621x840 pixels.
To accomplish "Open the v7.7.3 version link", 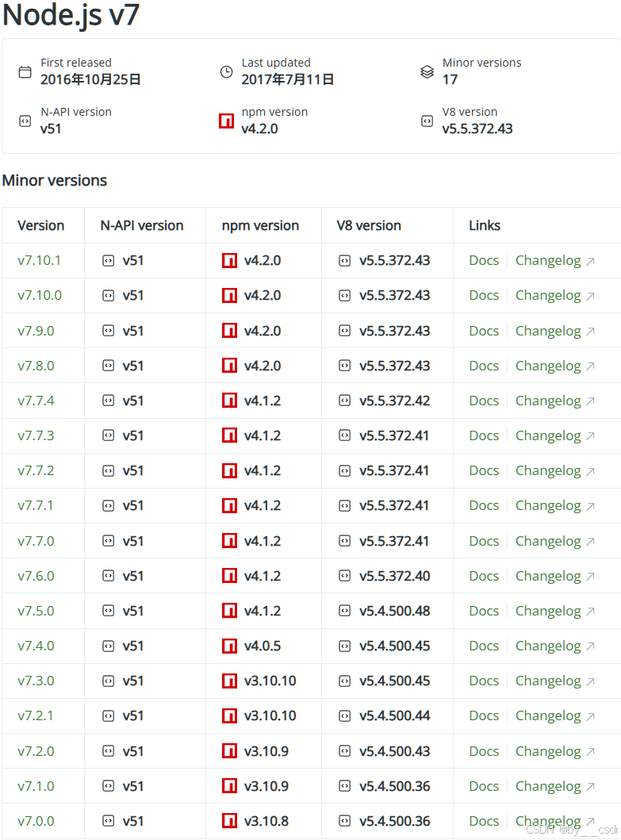I will tap(36, 436).
